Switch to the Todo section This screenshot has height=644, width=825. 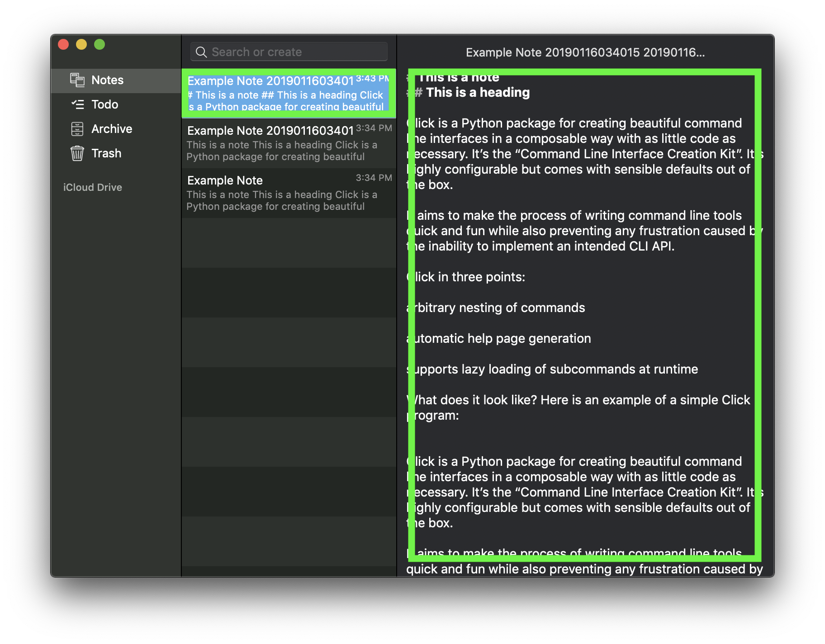pyautogui.click(x=105, y=104)
